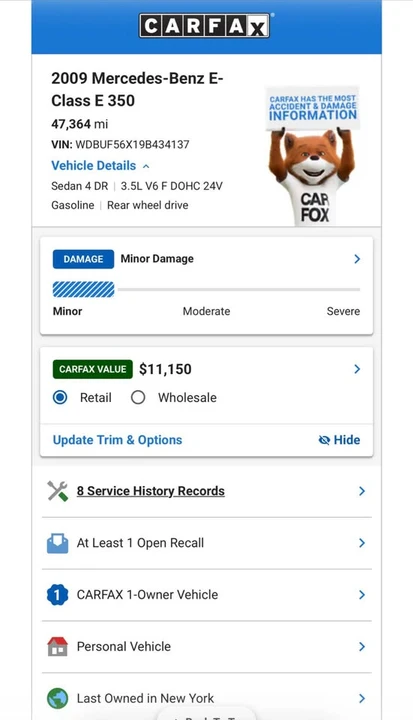Open value details via the $11,150 chevron
Screen dimensions: 413x720
(x=357, y=369)
